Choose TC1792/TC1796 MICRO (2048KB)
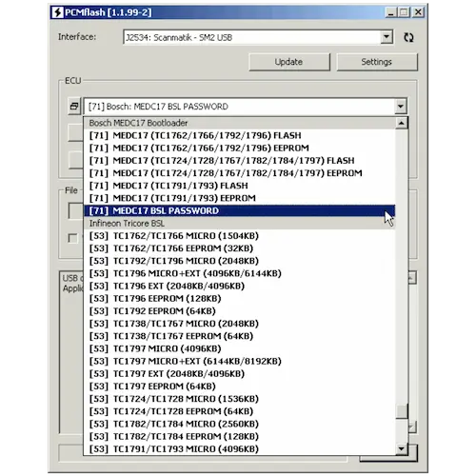Image resolution: width=476 pixels, height=476 pixels. (239, 261)
